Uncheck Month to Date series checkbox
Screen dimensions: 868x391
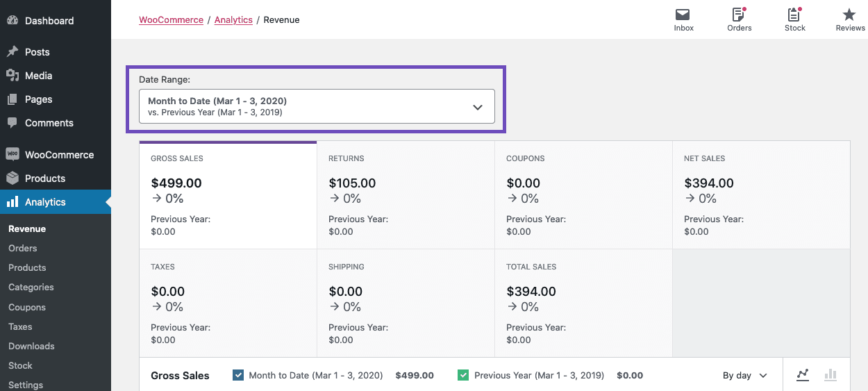(238, 375)
